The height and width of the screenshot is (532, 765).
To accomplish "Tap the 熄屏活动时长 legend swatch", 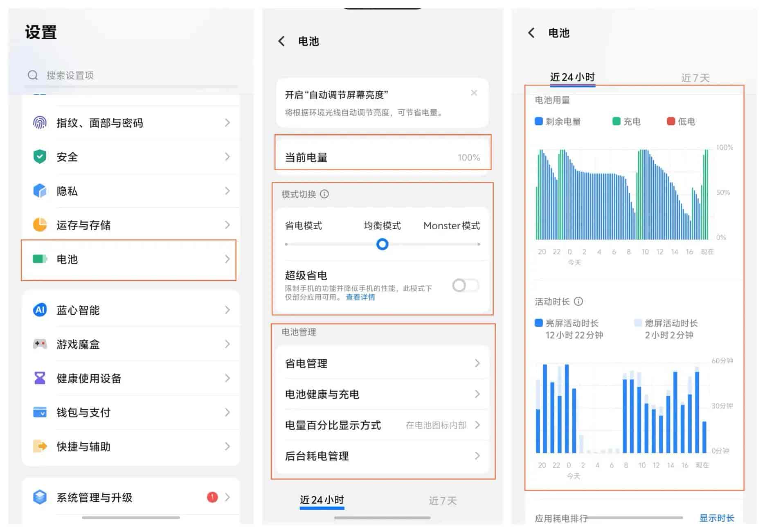I will tap(638, 323).
